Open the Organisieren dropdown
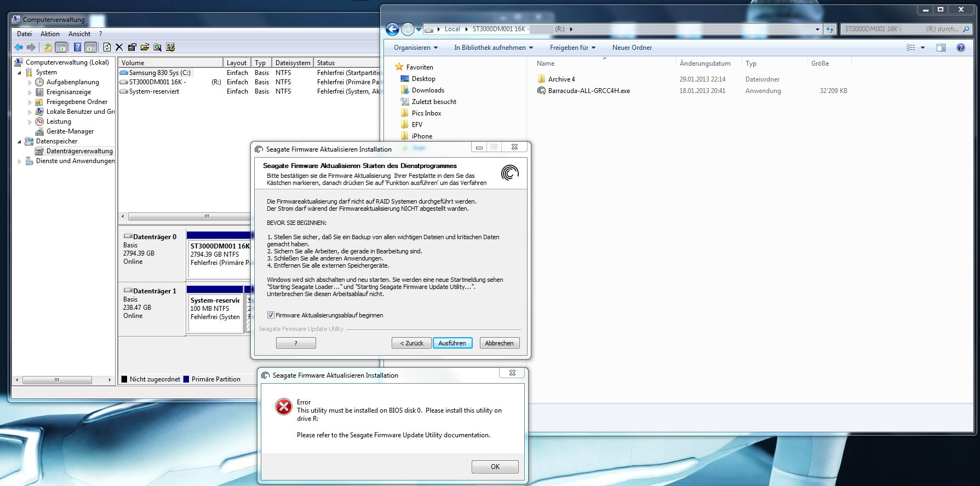 pyautogui.click(x=415, y=48)
